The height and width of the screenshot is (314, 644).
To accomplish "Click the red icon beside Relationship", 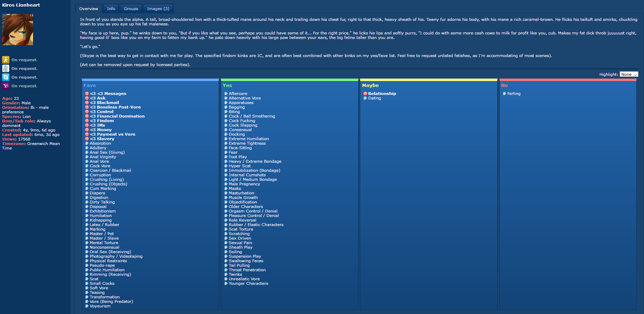I will (x=365, y=94).
